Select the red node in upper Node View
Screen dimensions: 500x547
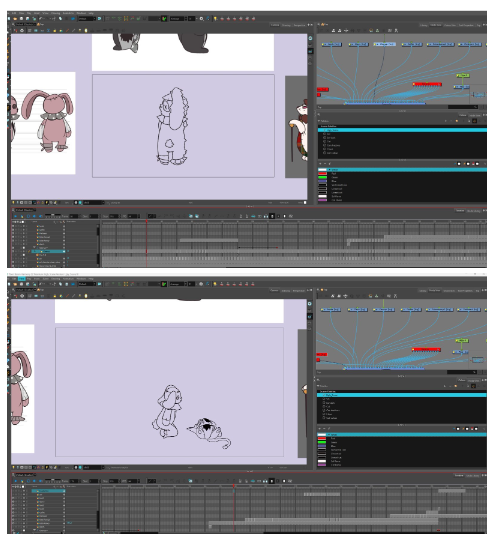(x=427, y=84)
